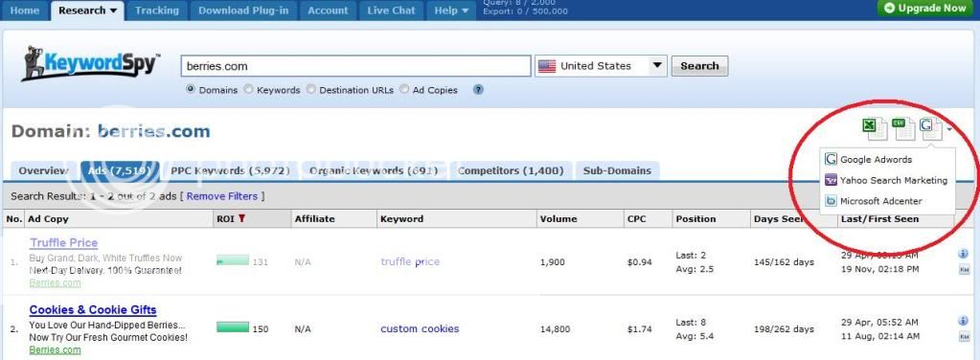The width and height of the screenshot is (980, 360).
Task: Select the Ad Copies radio button
Action: [404, 89]
